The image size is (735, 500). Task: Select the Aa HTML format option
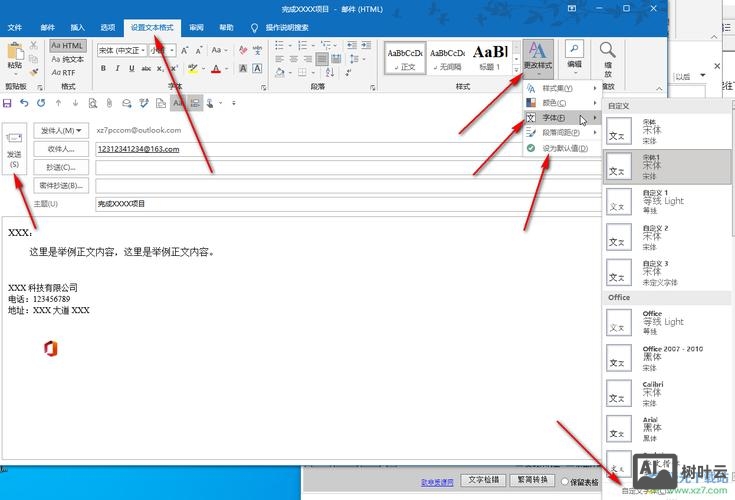coord(68,45)
